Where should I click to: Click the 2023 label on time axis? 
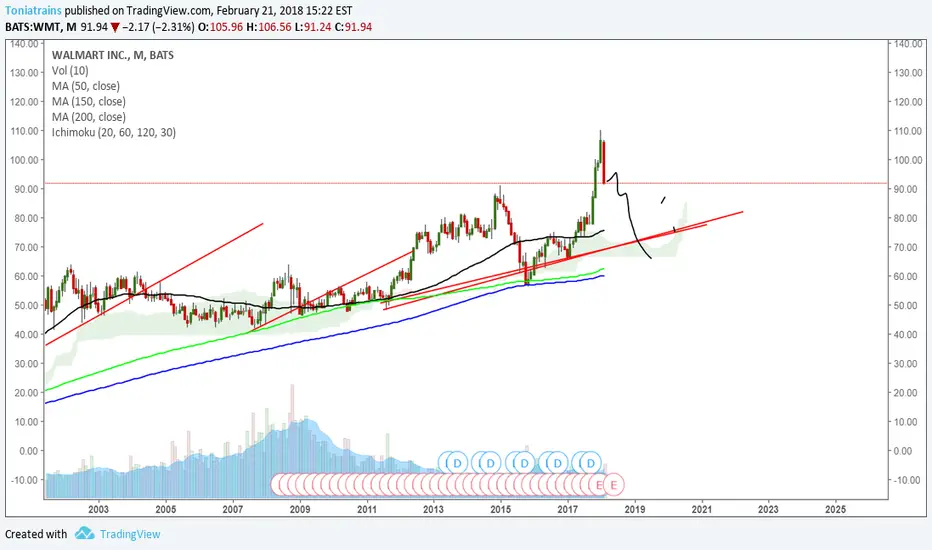tap(769, 509)
